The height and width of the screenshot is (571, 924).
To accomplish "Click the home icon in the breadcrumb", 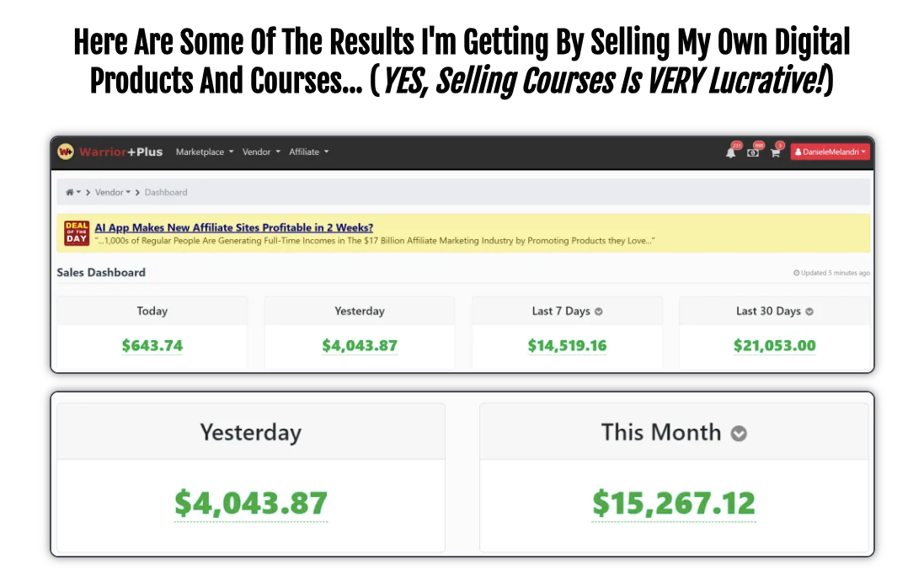I will pyautogui.click(x=69, y=191).
